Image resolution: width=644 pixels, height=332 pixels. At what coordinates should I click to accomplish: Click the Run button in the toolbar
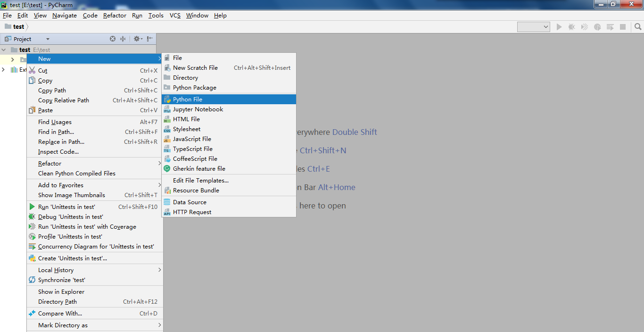pos(559,27)
